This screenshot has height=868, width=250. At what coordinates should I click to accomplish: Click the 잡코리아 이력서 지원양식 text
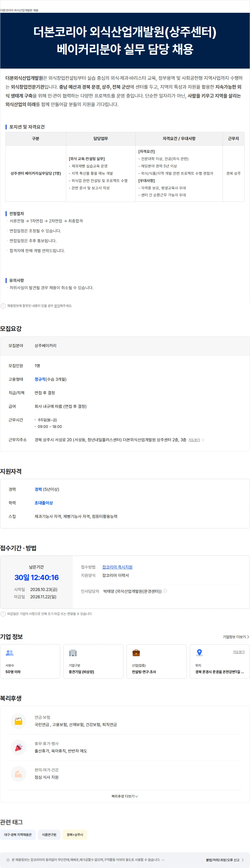115,575
